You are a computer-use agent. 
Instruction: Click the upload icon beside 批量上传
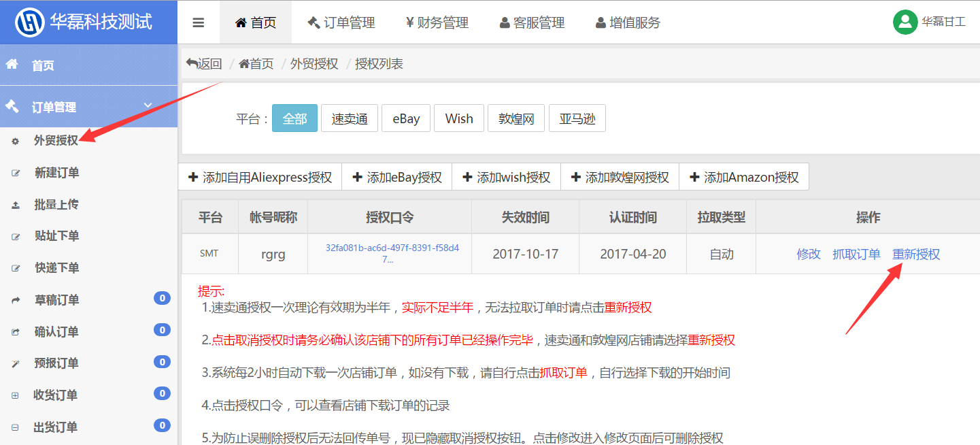point(15,205)
